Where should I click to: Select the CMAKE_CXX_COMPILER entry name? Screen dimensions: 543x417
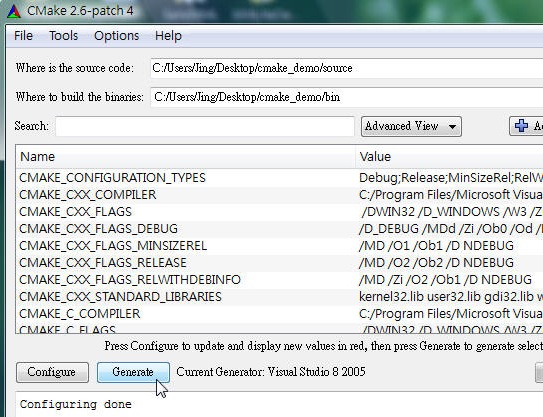click(x=88, y=195)
